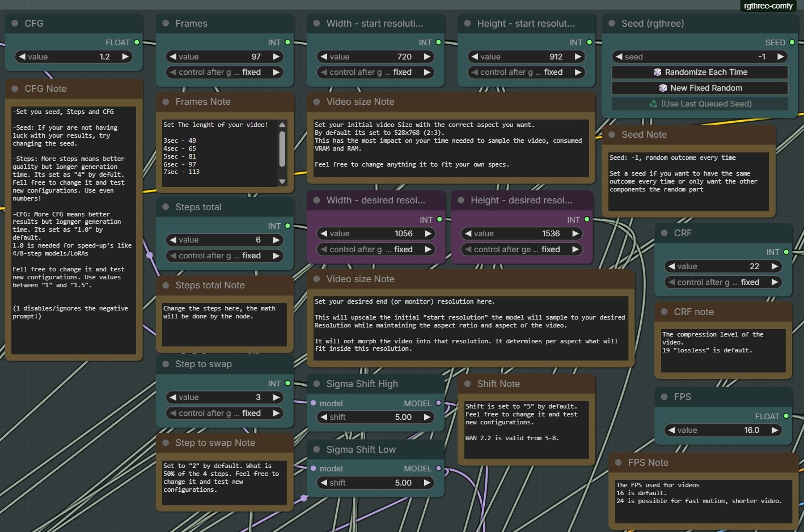This screenshot has width=804, height=532.
Task: Open Steps total control after generate dropdown
Action: 225,256
